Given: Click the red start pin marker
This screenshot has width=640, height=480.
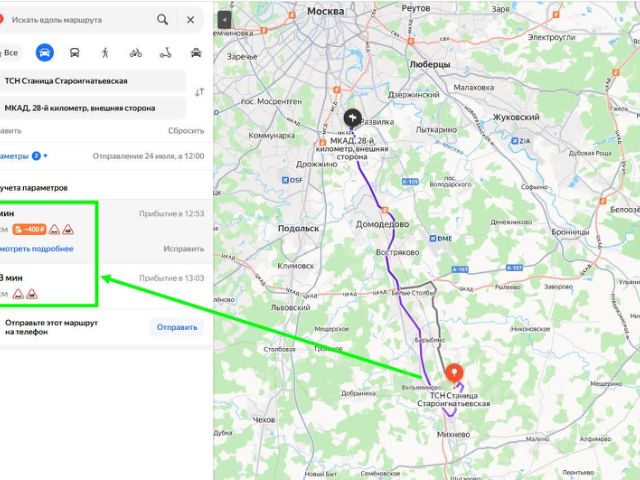Looking at the screenshot, I should tap(454, 373).
